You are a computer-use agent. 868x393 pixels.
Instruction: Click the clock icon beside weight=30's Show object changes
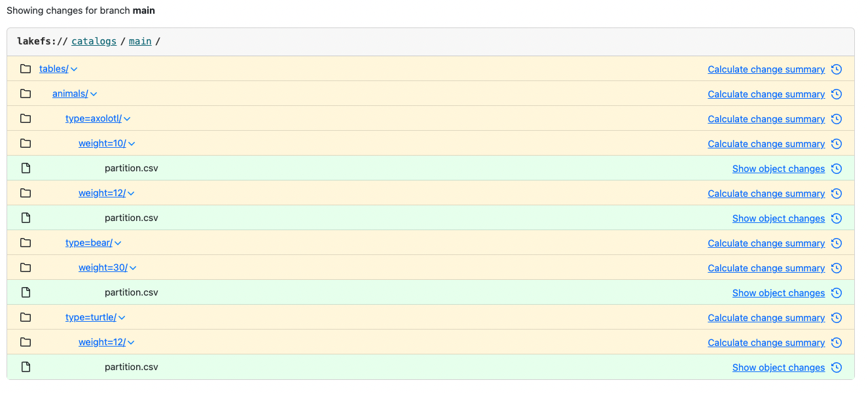point(836,292)
